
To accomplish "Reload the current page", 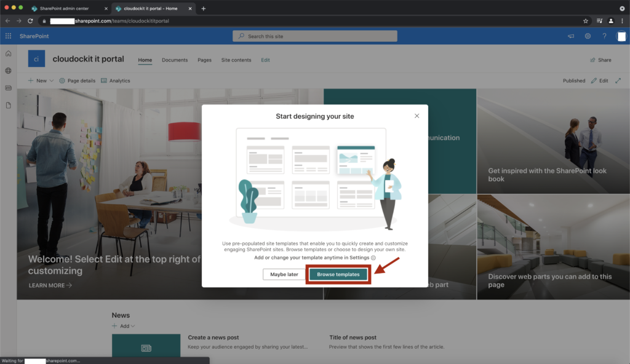I will [30, 21].
